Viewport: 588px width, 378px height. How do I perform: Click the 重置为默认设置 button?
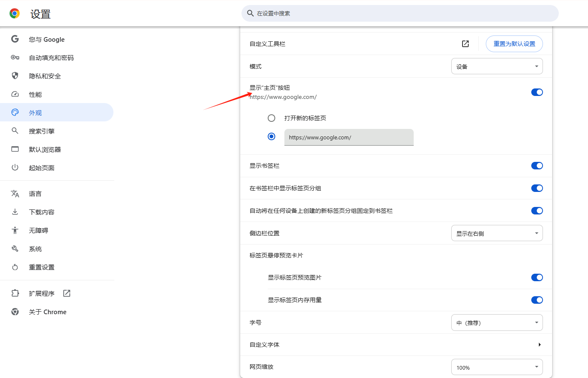coord(514,44)
